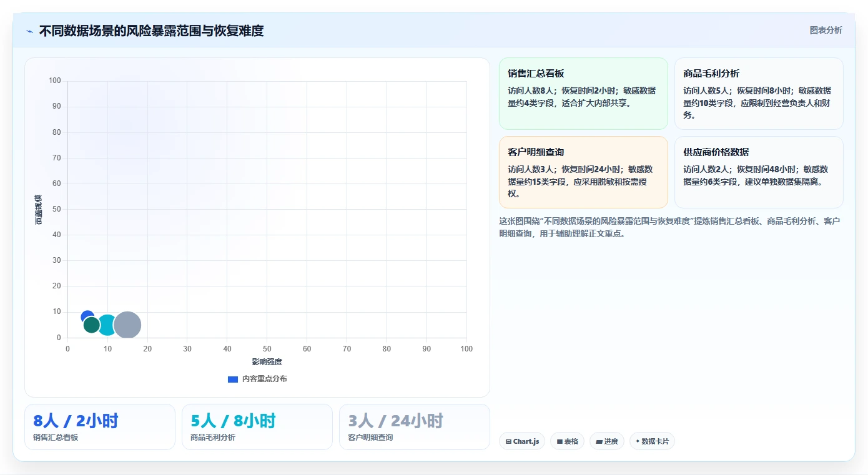Click the 销售汇总看板 caption under 8人 / 2小时

[x=56, y=438]
